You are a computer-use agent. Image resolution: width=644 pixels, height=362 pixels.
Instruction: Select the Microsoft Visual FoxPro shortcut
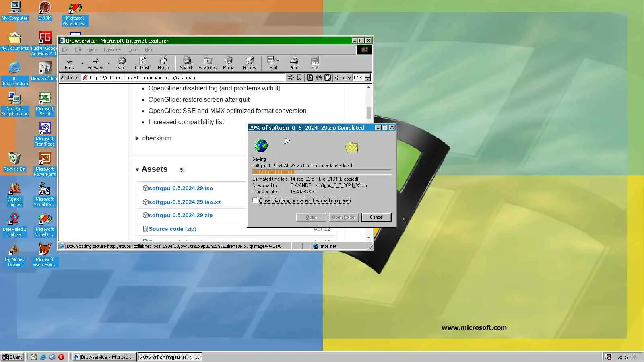45,255
